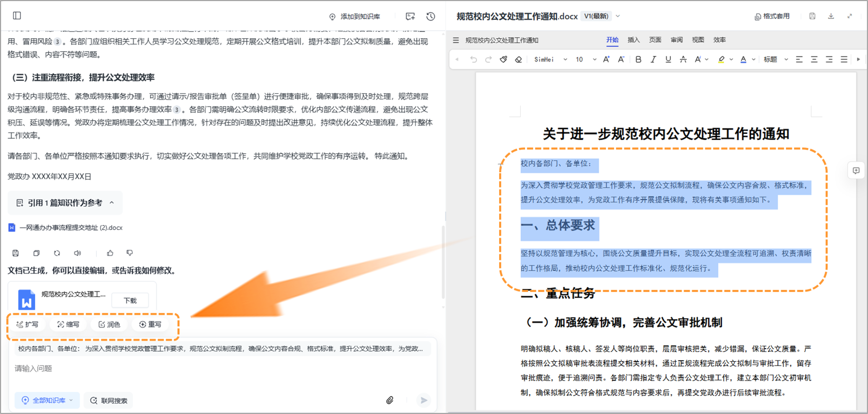Open the new chat icon beside the history icon
The width and height of the screenshot is (868, 414).
[x=411, y=16]
